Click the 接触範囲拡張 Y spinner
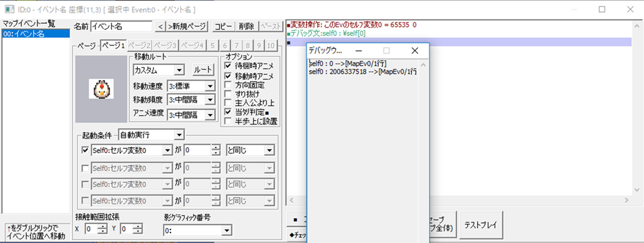Screen dimensions: 644x243 (x=138, y=229)
